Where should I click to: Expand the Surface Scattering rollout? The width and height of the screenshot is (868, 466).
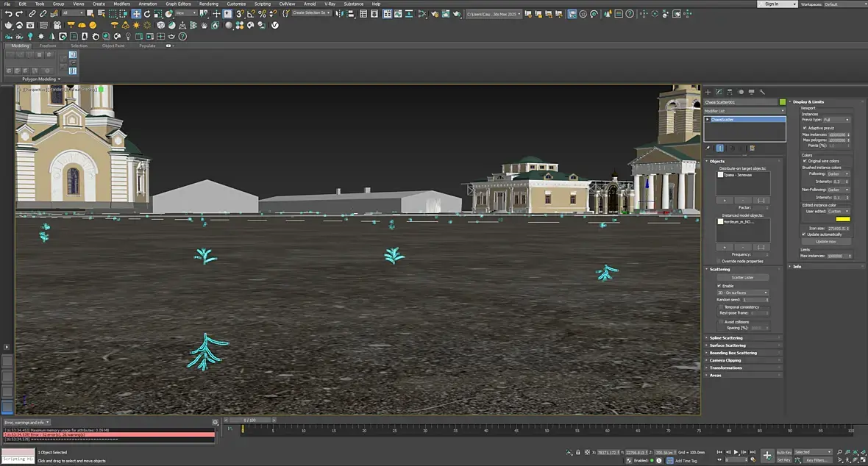727,345
